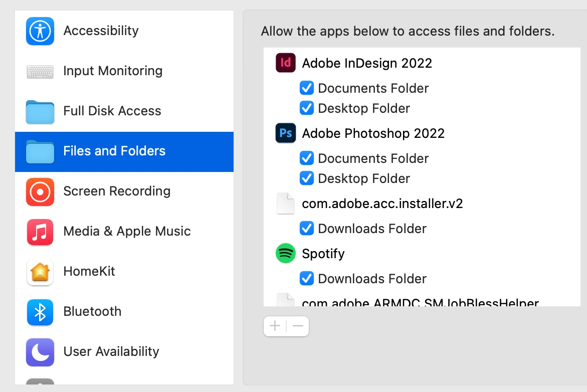Click the Input Monitoring keyboard icon
Screen dimensions: 587x392
click(40, 72)
